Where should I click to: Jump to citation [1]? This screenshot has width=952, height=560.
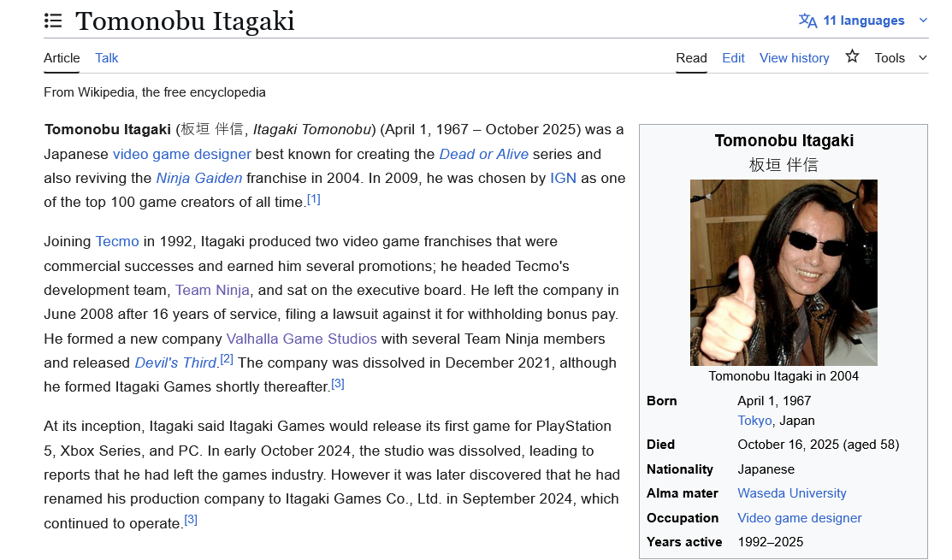pyautogui.click(x=313, y=199)
